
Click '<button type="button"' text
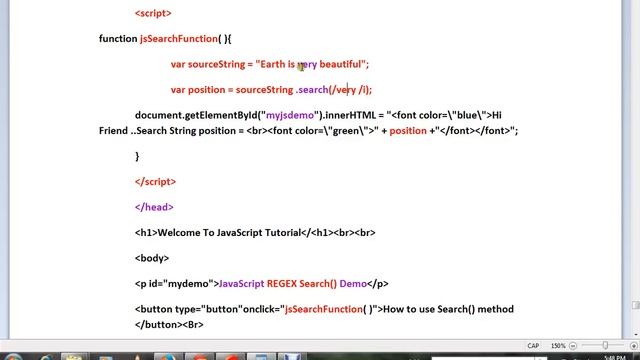click(189, 309)
